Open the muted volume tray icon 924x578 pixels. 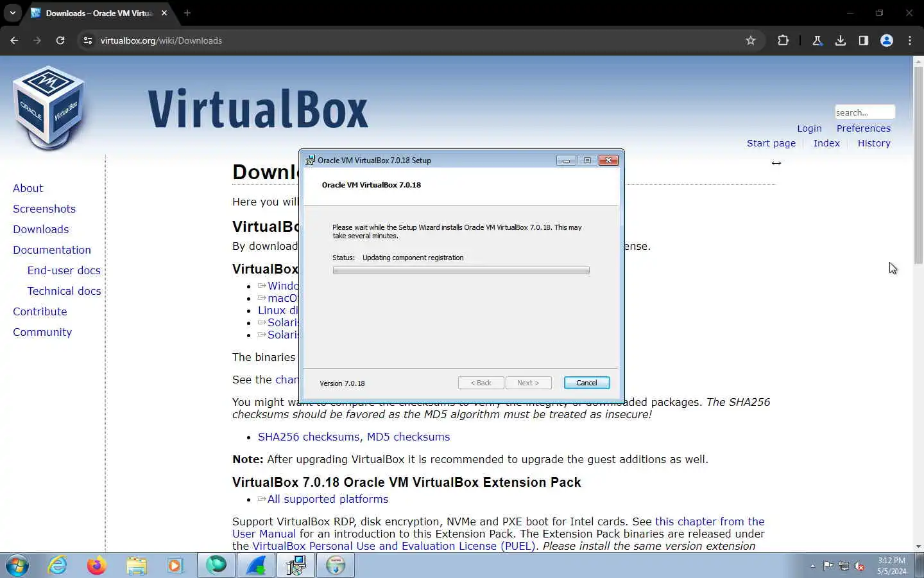[x=860, y=566]
